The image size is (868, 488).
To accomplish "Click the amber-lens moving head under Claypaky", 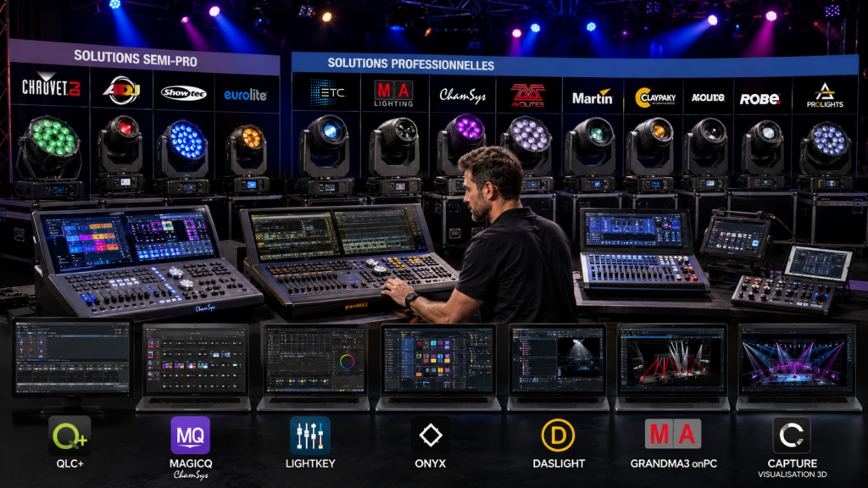I will coord(651,156).
